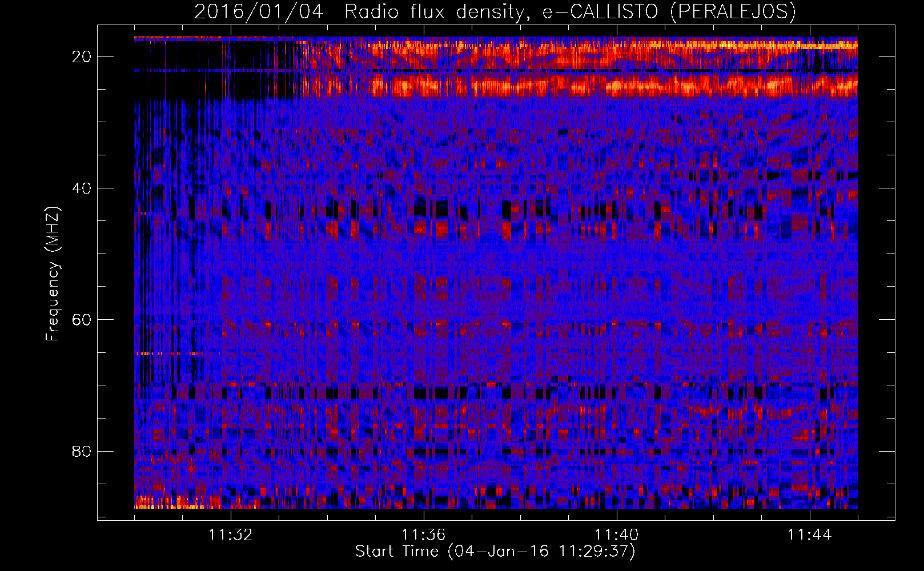
Task: Click the 11:36 time tick label
Action: pyautogui.click(x=424, y=535)
